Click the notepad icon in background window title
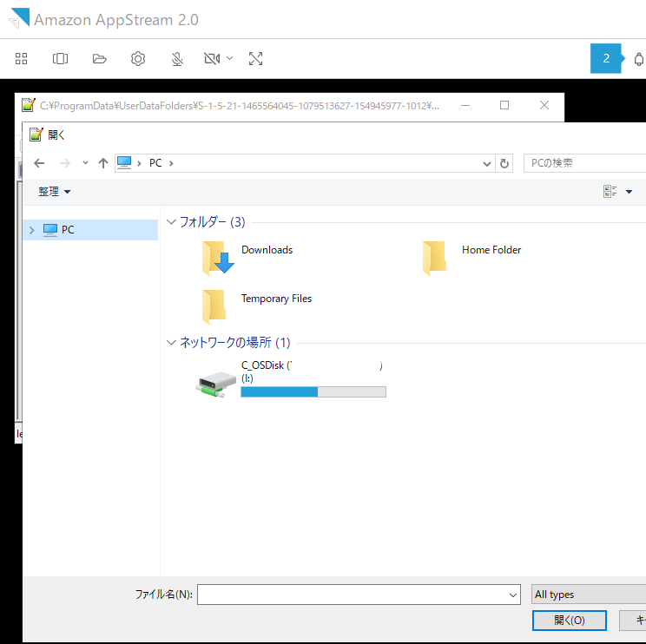The image size is (646, 644). coord(29,105)
